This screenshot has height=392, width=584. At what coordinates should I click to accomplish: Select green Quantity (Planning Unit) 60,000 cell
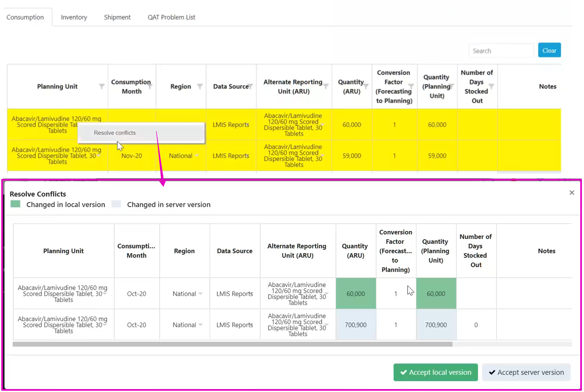click(x=436, y=294)
